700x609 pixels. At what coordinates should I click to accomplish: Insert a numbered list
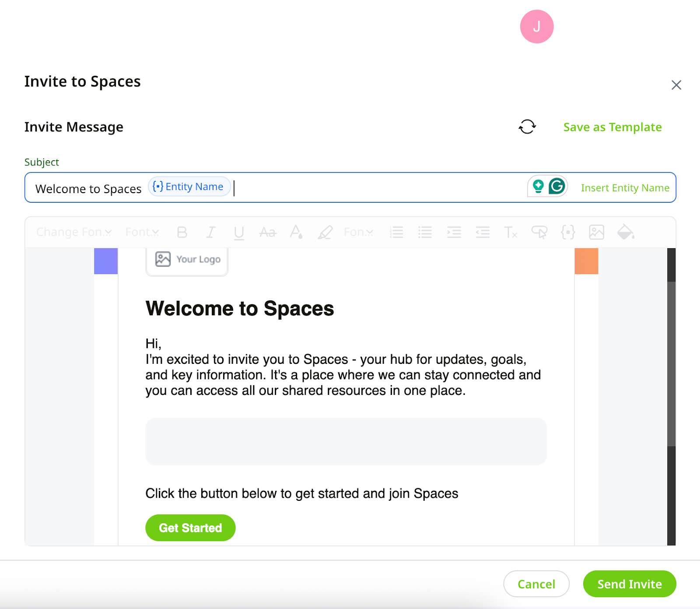pyautogui.click(x=396, y=232)
